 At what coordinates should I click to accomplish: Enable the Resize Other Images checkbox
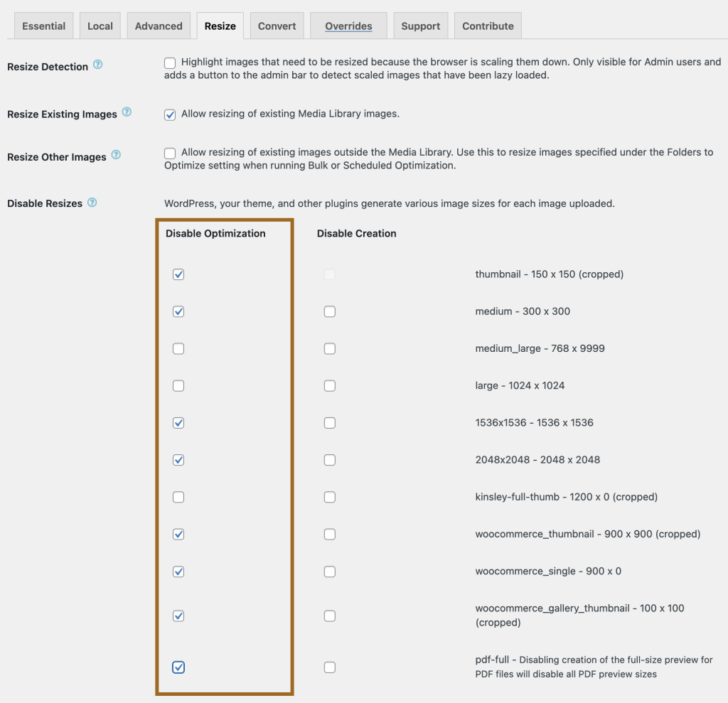pos(170,153)
